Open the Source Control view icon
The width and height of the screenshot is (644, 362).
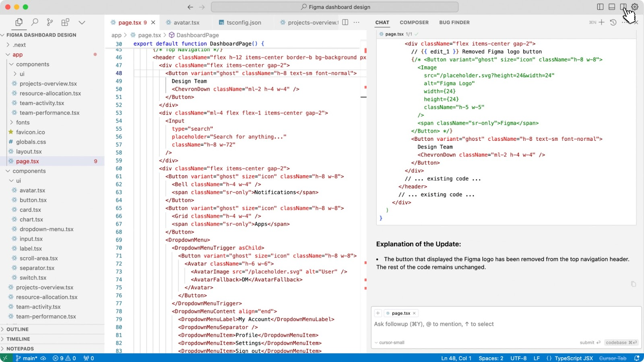(x=50, y=23)
